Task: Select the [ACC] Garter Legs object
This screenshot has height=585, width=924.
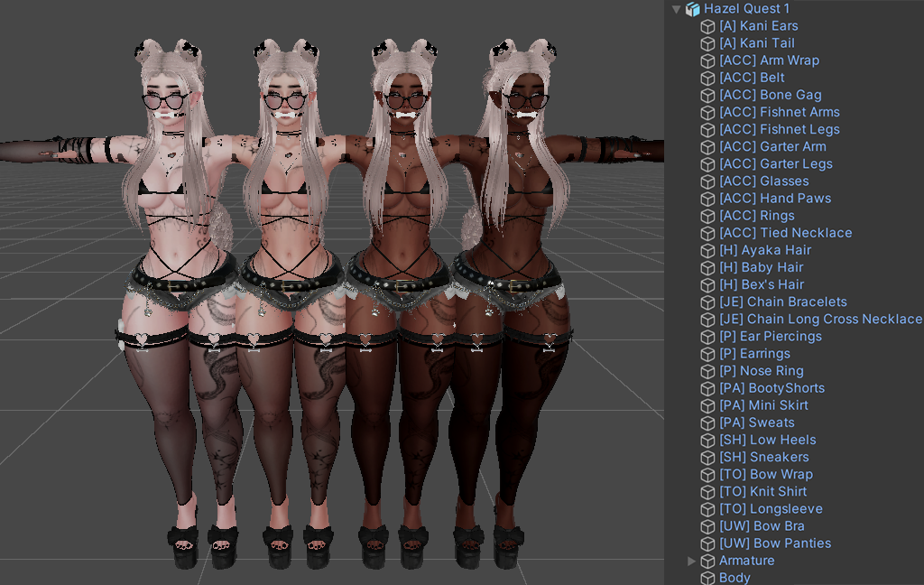Action: [x=775, y=164]
